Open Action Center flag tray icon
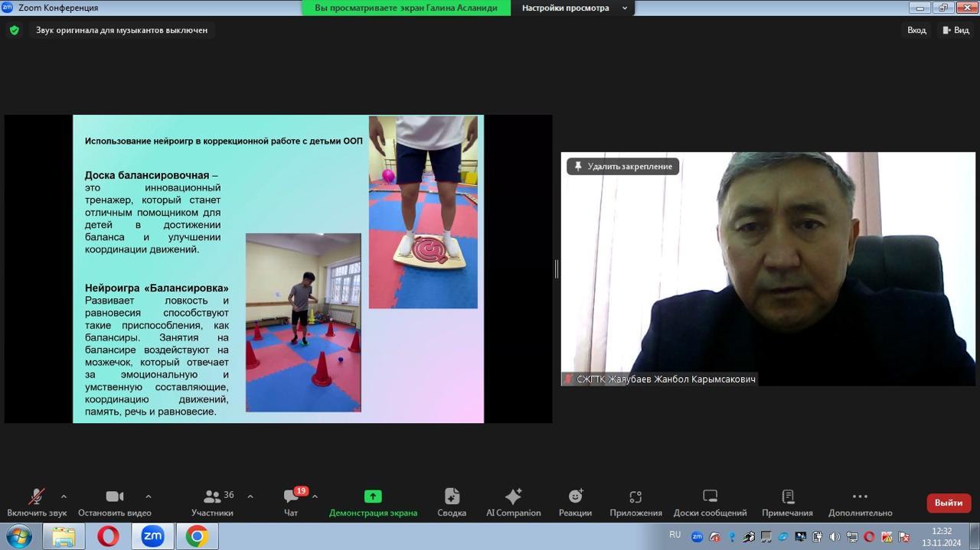980x550 pixels. pyautogui.click(x=903, y=537)
